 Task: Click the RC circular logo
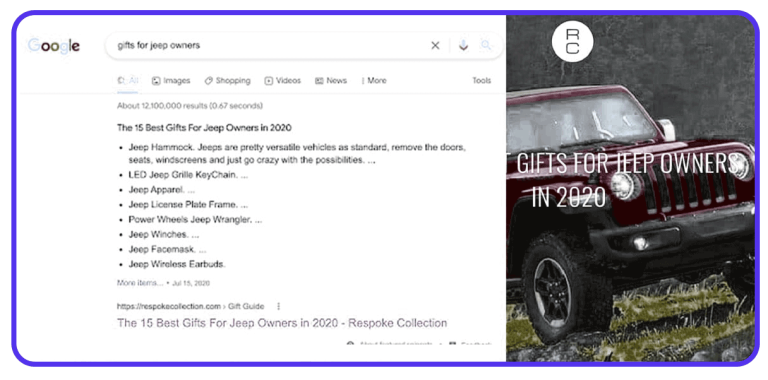572,42
